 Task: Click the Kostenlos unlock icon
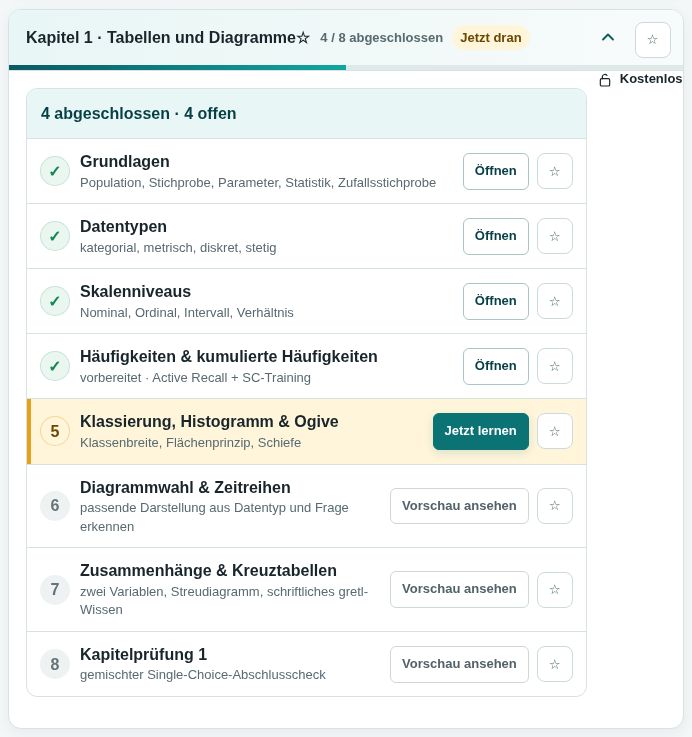point(605,80)
